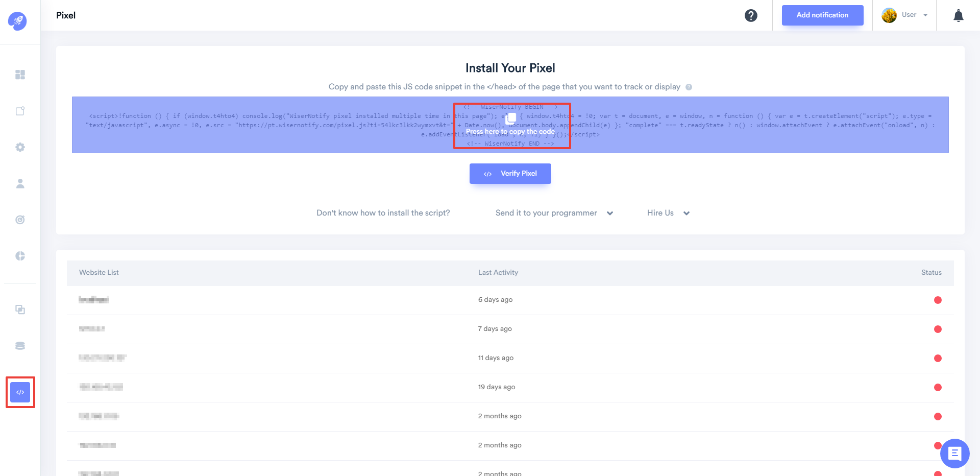
Task: Open the user profile icon in sidebar
Action: click(x=20, y=183)
